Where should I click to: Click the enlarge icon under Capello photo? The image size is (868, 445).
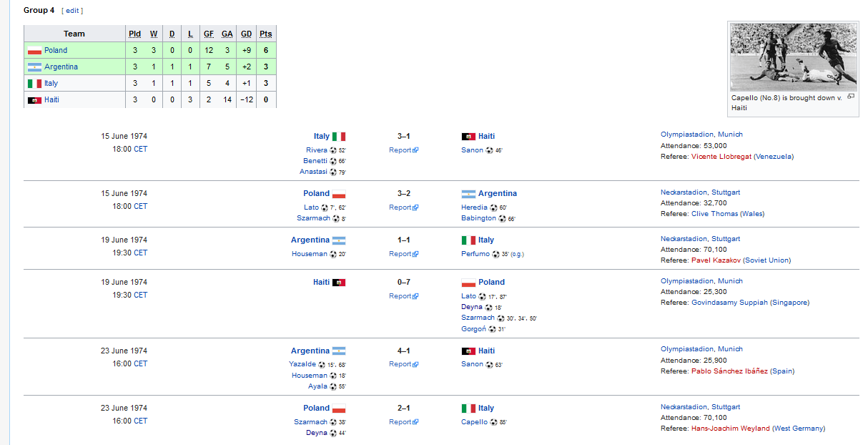[x=851, y=97]
